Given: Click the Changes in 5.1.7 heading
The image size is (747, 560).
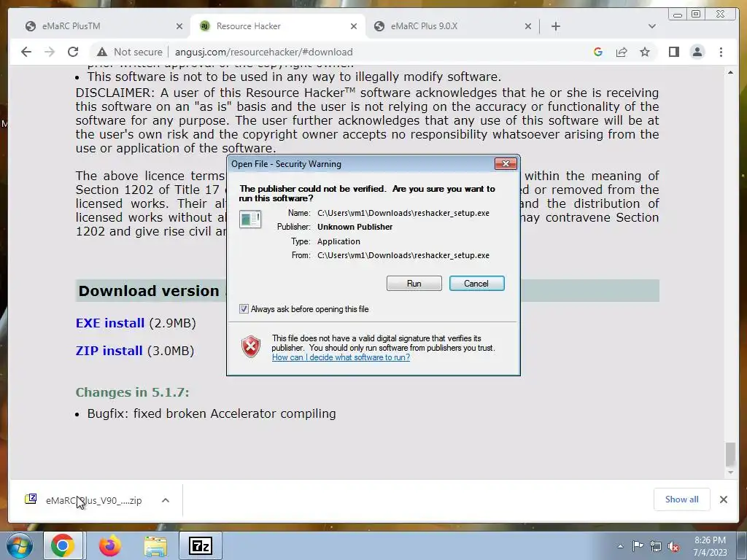Looking at the screenshot, I should [x=133, y=392].
